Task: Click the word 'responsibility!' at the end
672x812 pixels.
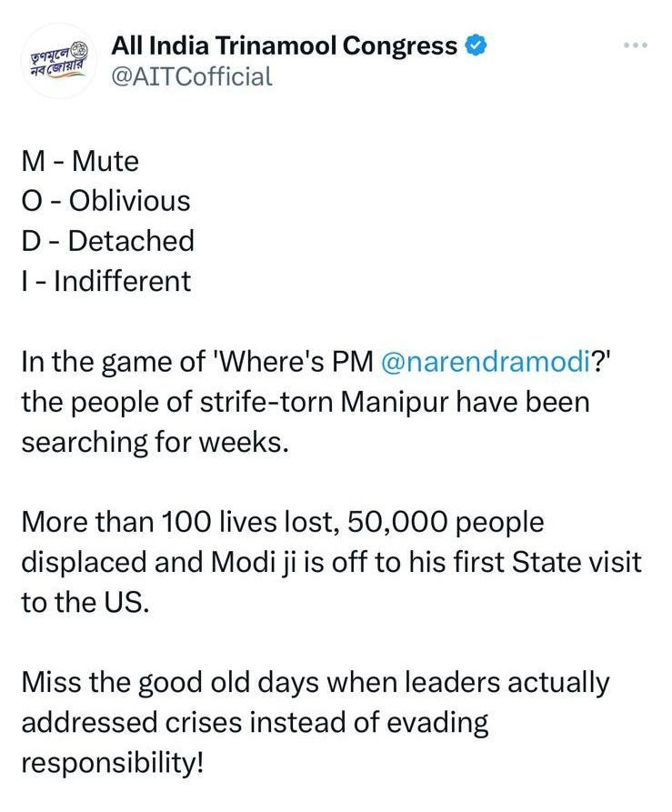Action: (112, 762)
